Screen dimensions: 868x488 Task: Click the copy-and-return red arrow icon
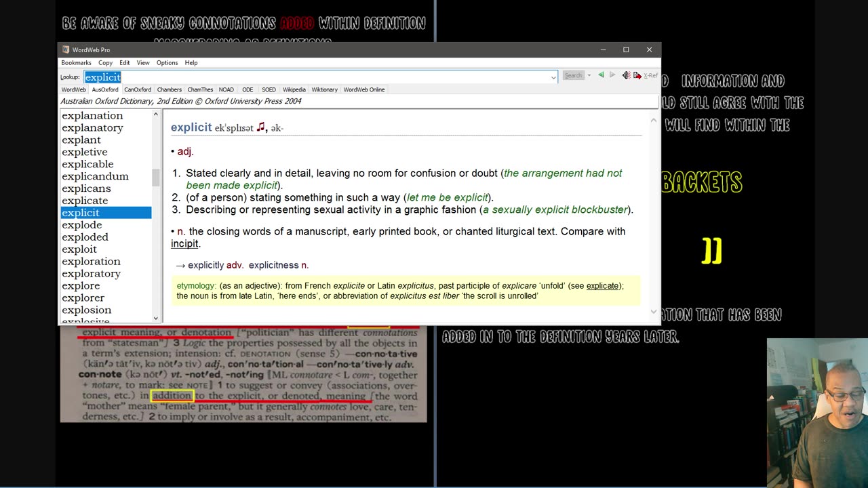point(637,75)
